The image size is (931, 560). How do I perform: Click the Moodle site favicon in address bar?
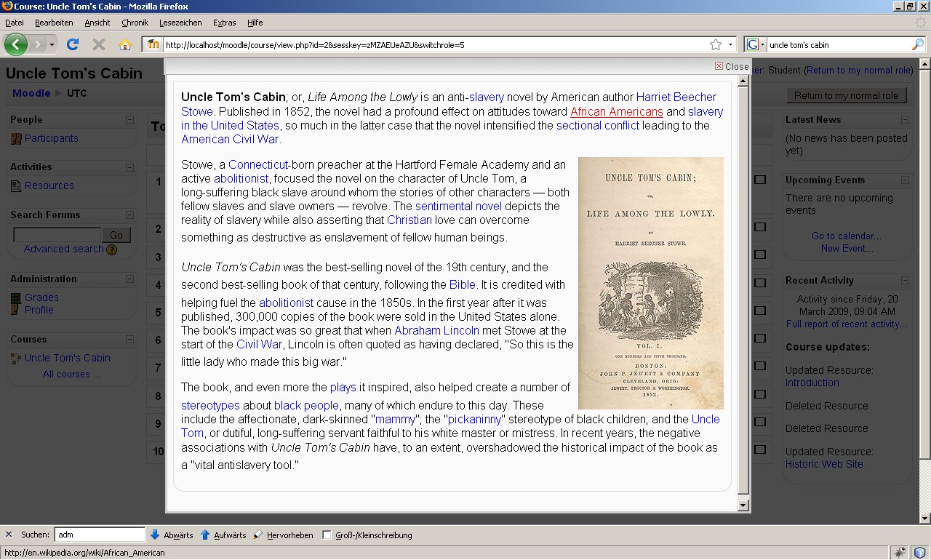tap(153, 44)
